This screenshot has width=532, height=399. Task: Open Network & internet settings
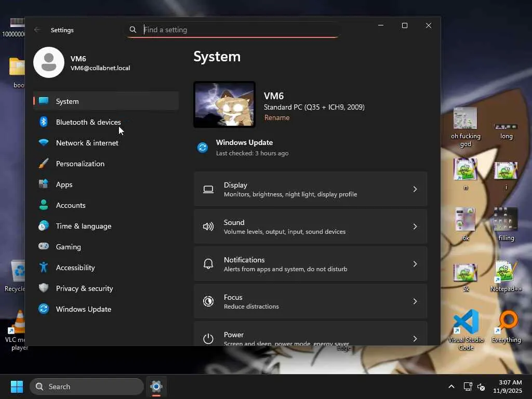(x=87, y=143)
